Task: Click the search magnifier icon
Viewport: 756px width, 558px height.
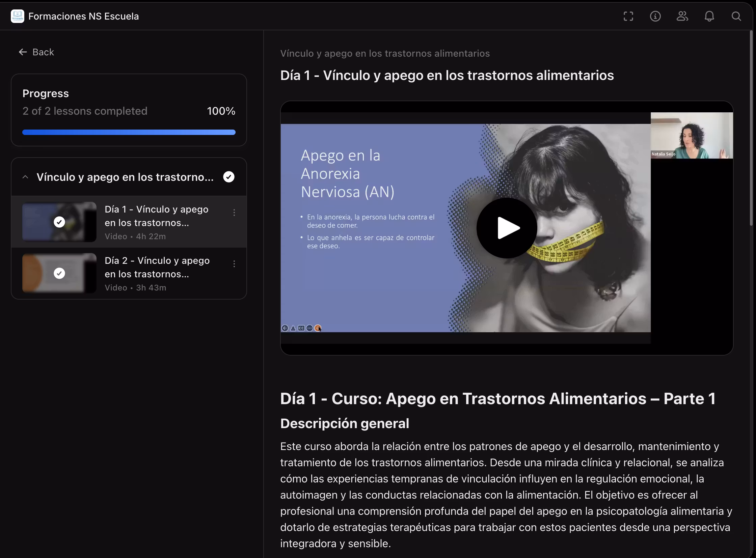Action: (x=736, y=16)
